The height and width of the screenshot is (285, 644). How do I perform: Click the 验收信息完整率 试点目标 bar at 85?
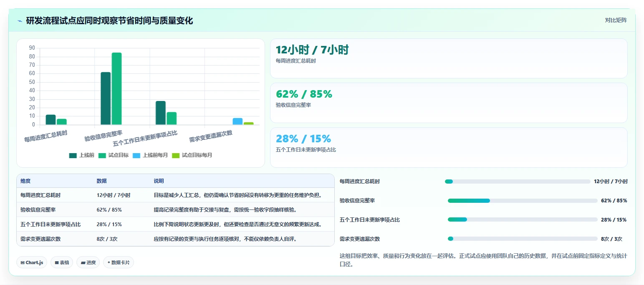pos(117,88)
